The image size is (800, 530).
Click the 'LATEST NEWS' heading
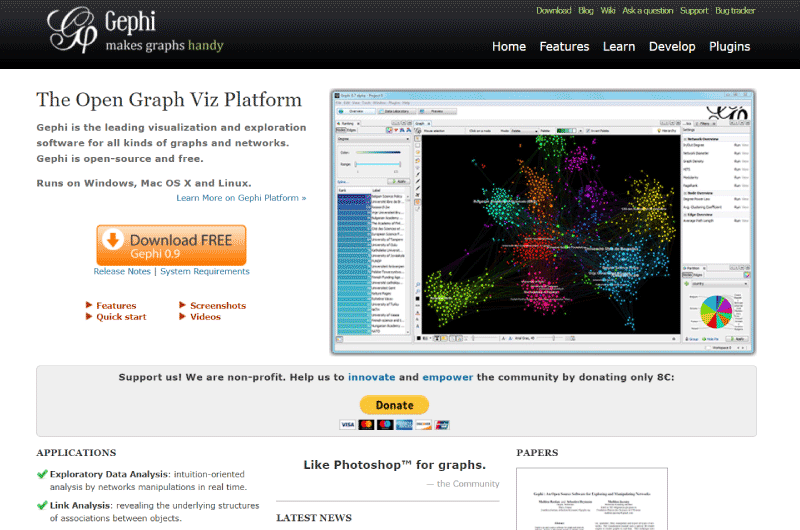[x=314, y=518]
